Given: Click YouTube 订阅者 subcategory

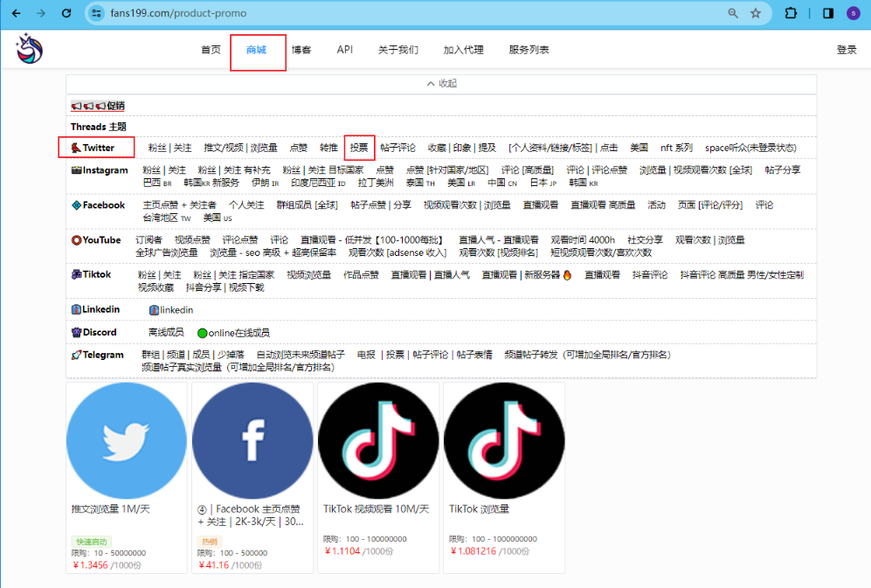Looking at the screenshot, I should coord(149,240).
